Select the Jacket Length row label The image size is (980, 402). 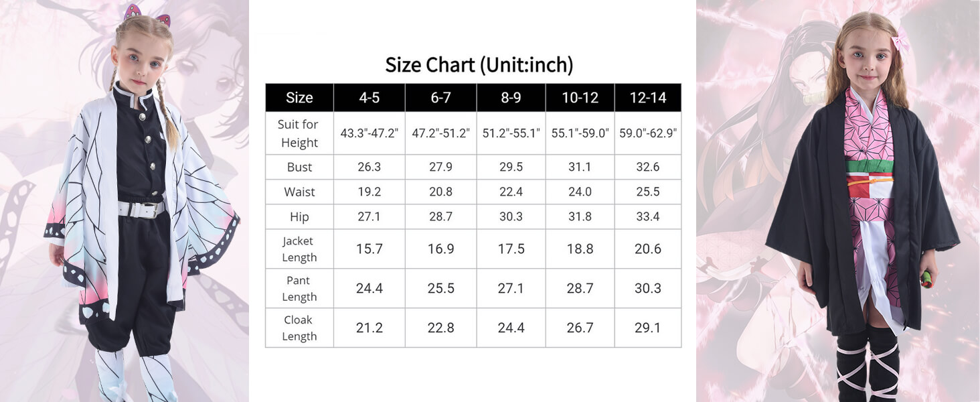pyautogui.click(x=299, y=249)
